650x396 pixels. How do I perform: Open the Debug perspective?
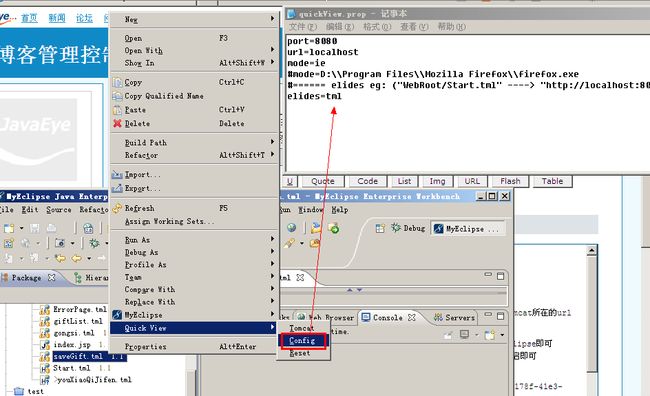pos(408,228)
